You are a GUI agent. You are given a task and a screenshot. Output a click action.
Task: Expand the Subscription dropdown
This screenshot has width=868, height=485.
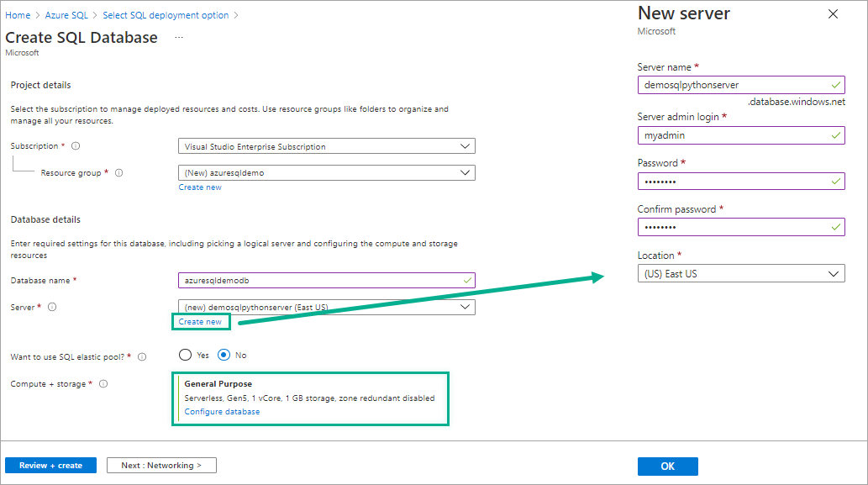click(x=327, y=146)
